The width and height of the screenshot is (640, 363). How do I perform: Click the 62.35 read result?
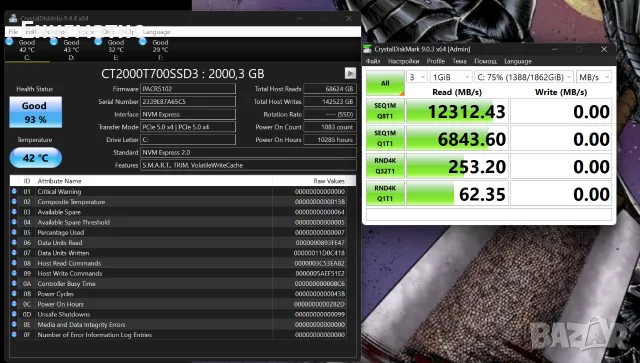pyautogui.click(x=457, y=194)
